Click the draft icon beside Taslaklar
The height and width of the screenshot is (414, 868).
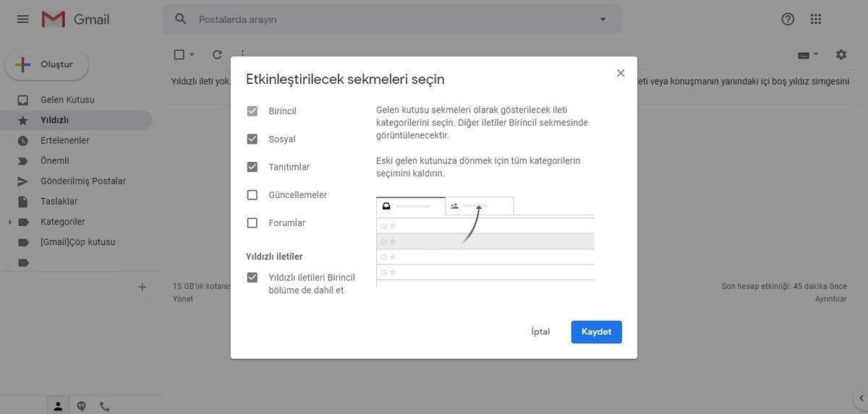tap(23, 201)
